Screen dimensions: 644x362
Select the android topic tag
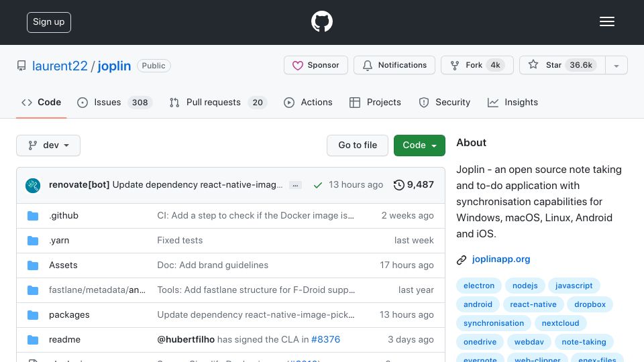click(x=478, y=304)
